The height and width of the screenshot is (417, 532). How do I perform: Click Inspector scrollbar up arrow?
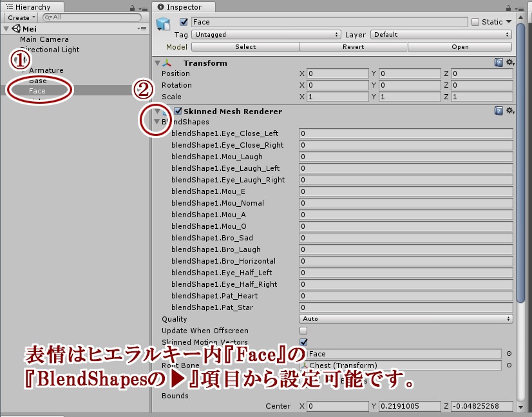click(x=521, y=17)
